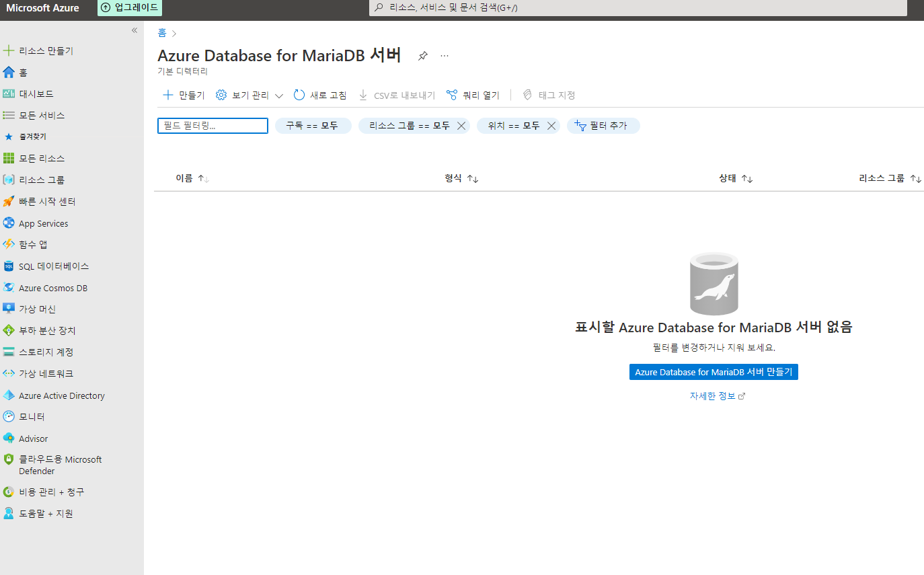Click the 필드 필터링 input field
Screen dimensions: 924x575
[213, 126]
